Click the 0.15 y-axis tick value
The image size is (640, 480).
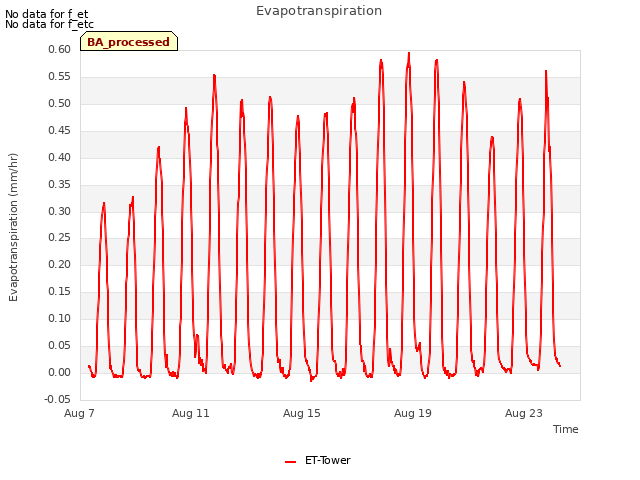click(60, 291)
